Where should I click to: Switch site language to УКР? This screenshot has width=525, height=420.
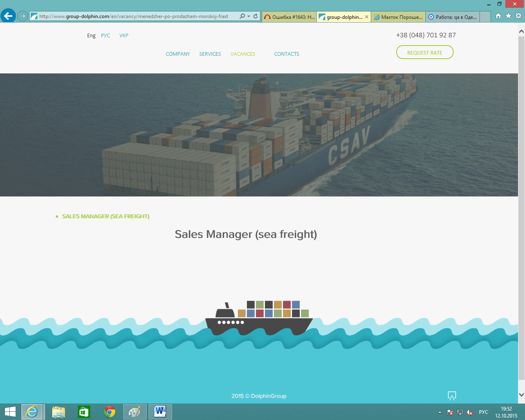tap(124, 36)
